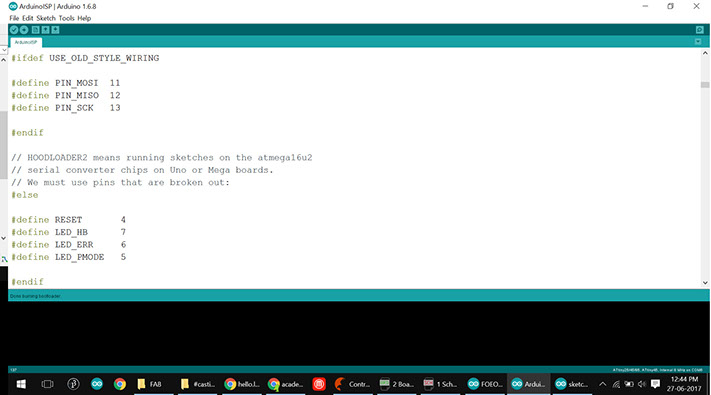Viewport: 711px width, 395px height.
Task: Switch to the 'Ardui...' active taskbar window
Action: [529, 384]
